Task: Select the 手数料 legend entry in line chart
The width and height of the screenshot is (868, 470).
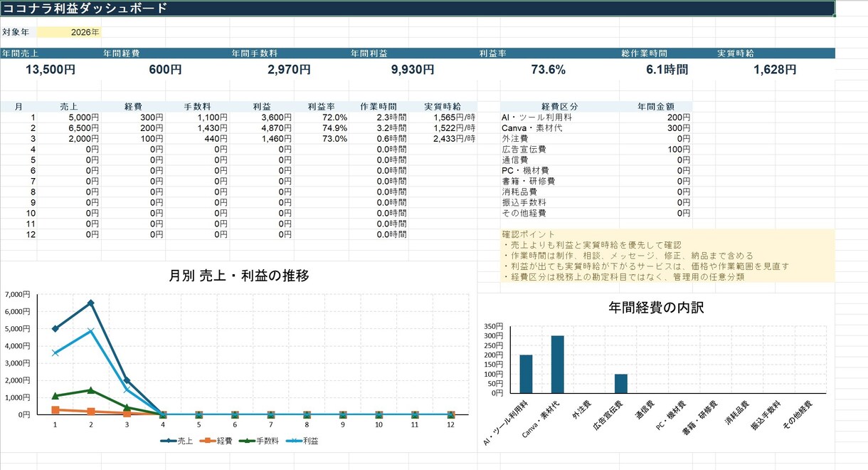Action: pyautogui.click(x=258, y=441)
